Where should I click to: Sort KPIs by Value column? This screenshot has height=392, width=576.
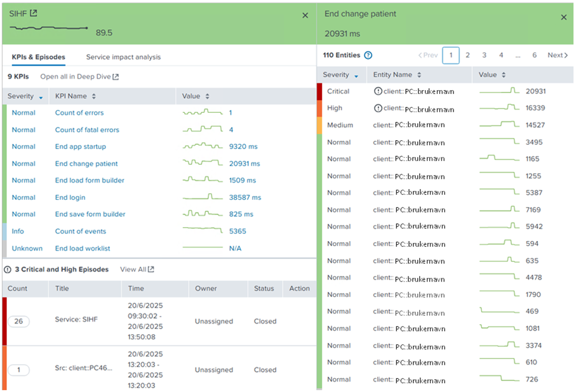196,96
